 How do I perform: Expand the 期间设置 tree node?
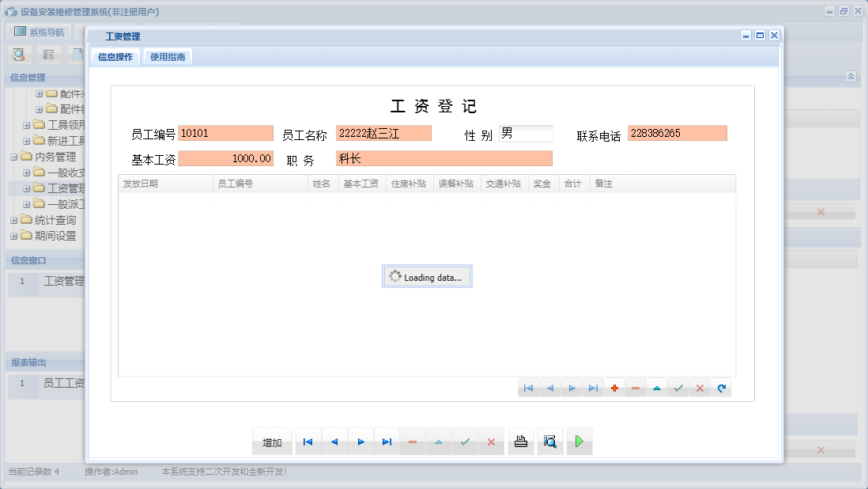pos(15,235)
